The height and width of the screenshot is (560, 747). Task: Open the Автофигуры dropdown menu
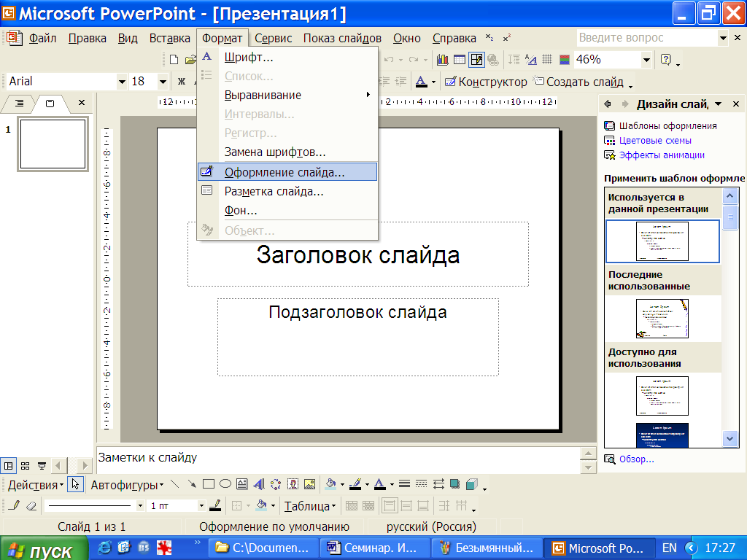pos(127,485)
